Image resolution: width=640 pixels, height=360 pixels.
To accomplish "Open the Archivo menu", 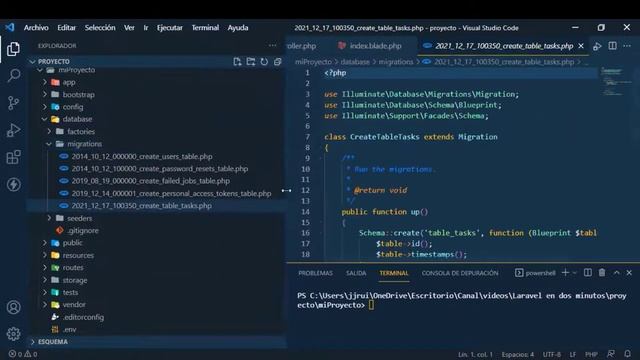I will click(36, 28).
